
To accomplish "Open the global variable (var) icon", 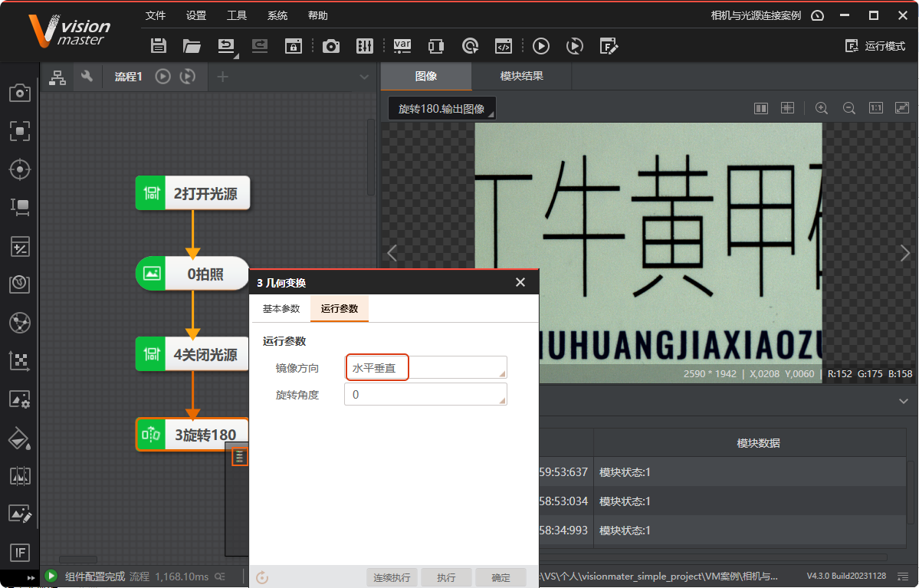I will tap(402, 46).
